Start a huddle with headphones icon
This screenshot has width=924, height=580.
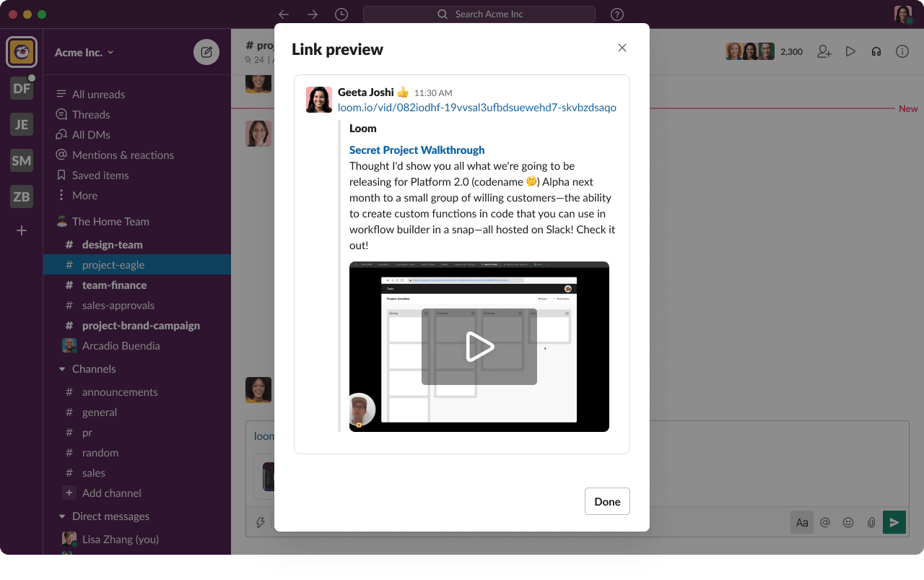[x=876, y=51]
